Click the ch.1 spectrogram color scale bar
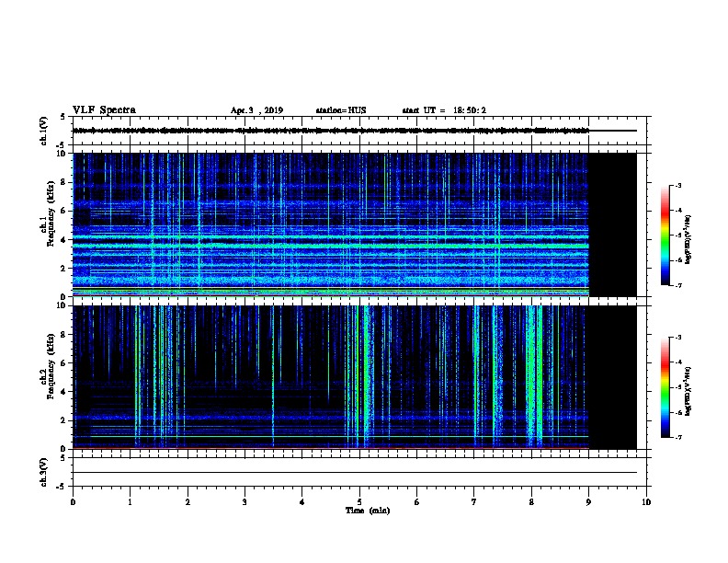Viewport: 728px width, 563px height. (x=665, y=236)
